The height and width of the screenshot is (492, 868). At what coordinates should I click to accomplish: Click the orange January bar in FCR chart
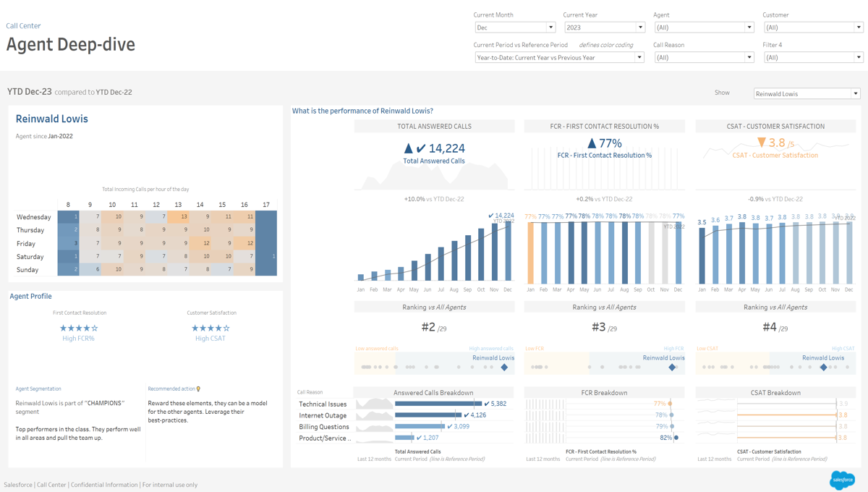click(x=530, y=252)
